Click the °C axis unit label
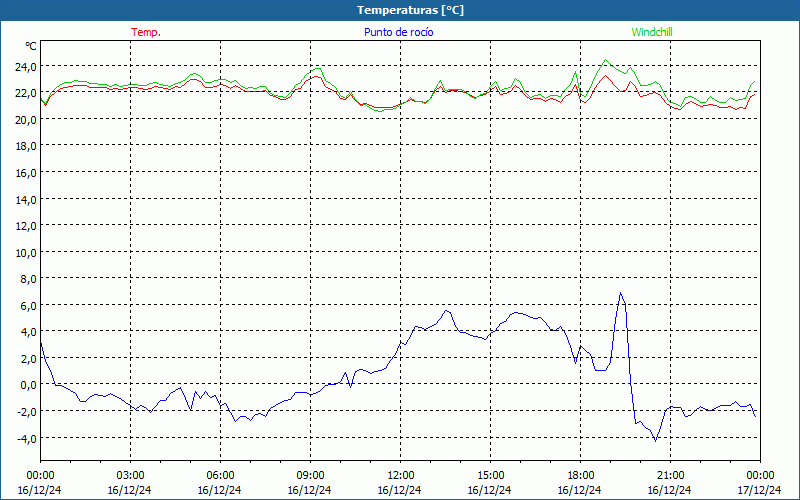Viewport: 800px width, 500px height. [x=31, y=46]
